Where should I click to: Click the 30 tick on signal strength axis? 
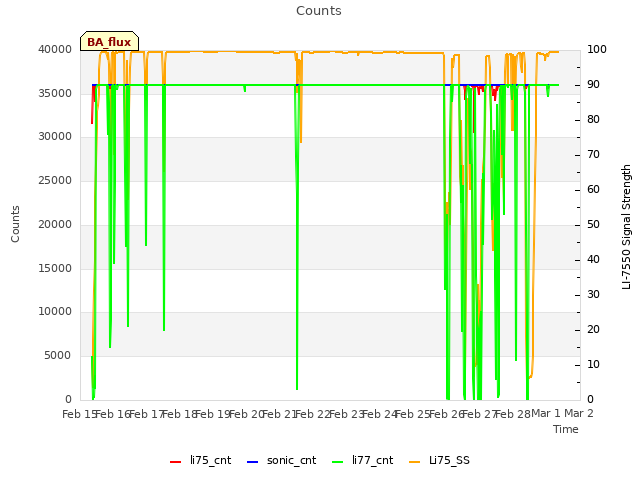click(593, 294)
